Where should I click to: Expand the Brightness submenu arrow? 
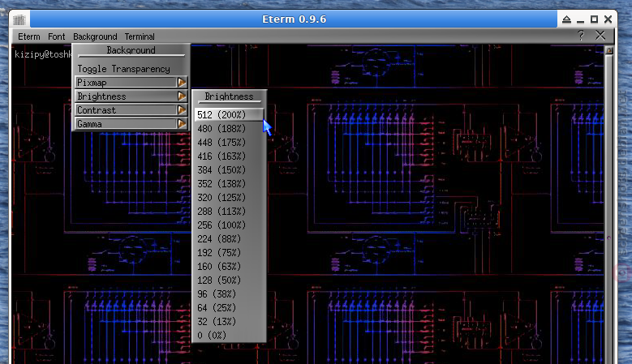coord(182,96)
